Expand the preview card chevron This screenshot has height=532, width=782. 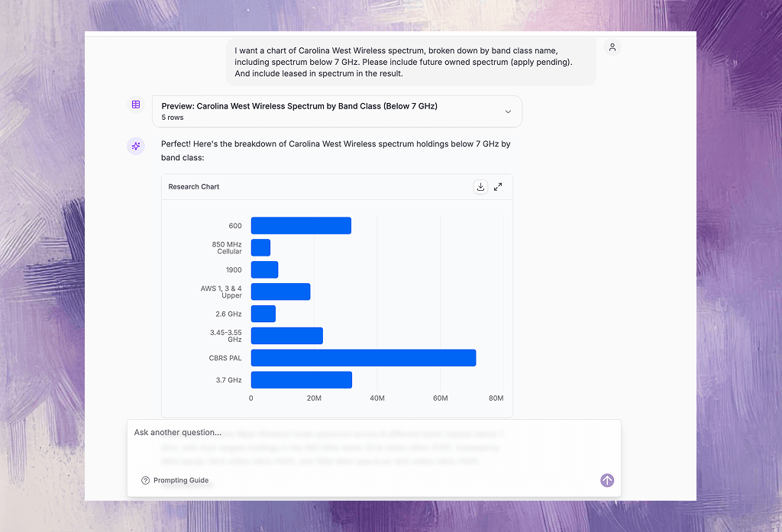coord(508,111)
